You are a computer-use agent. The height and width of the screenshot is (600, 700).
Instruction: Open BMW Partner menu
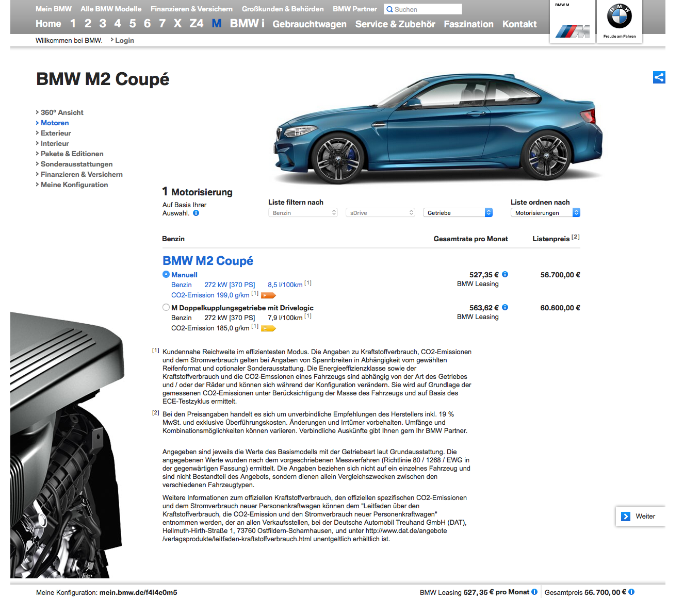355,9
